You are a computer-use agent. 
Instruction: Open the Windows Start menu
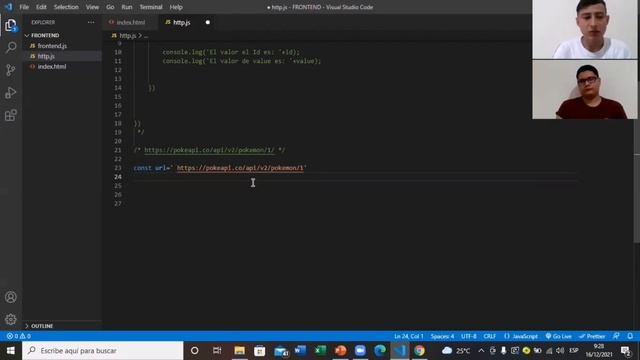[11, 351]
